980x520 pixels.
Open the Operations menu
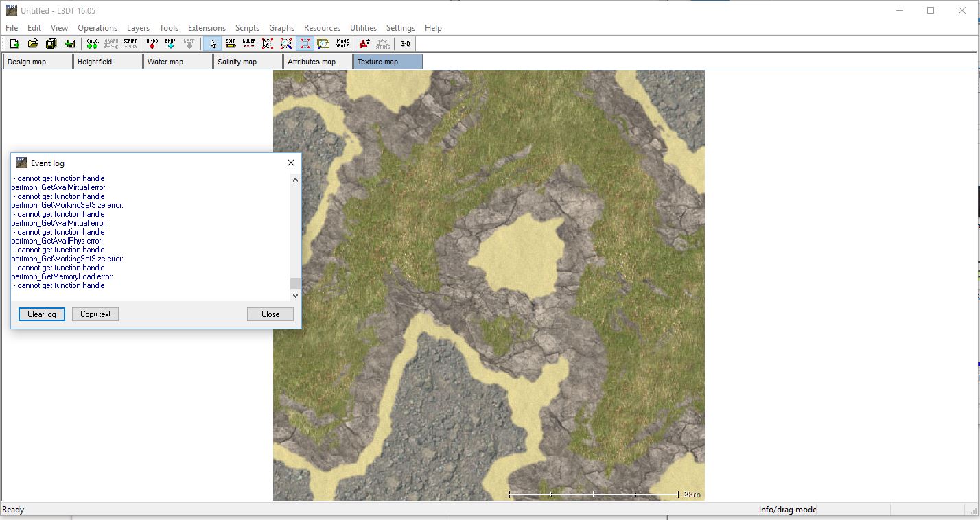pyautogui.click(x=97, y=28)
